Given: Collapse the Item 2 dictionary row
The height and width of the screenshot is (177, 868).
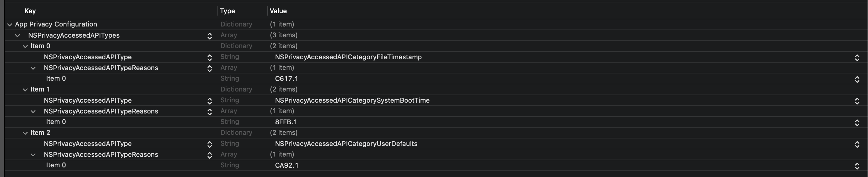Looking at the screenshot, I should tap(25, 133).
